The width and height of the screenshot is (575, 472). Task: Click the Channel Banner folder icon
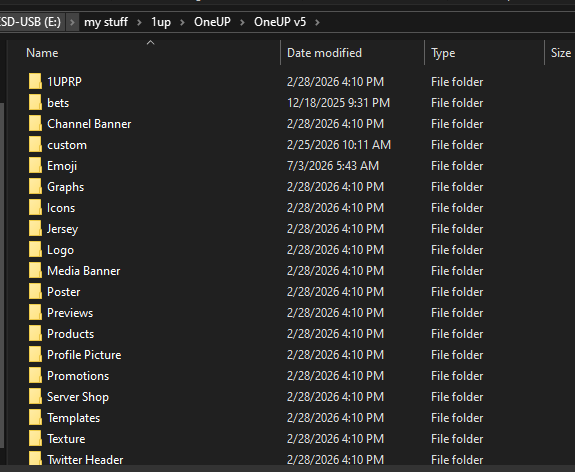(35, 124)
